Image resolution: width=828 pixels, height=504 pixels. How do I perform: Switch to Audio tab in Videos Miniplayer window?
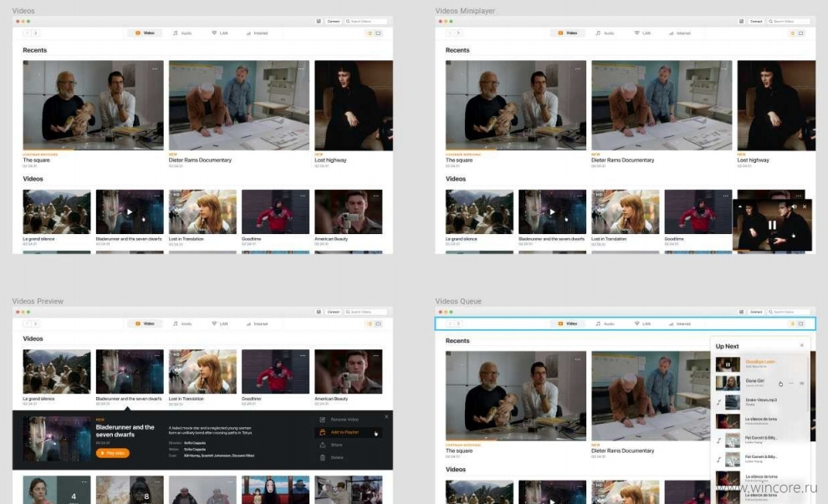(x=606, y=33)
